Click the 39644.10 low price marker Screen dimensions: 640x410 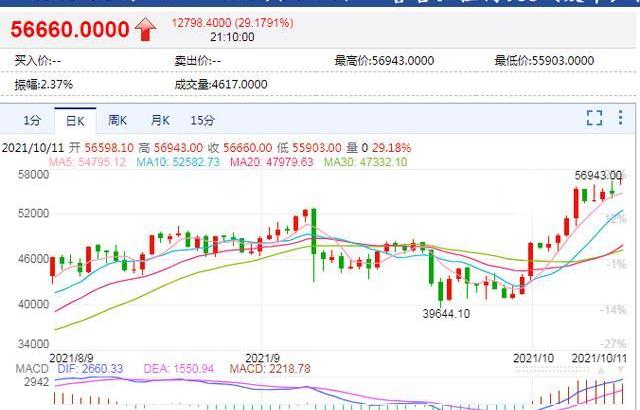point(445,314)
